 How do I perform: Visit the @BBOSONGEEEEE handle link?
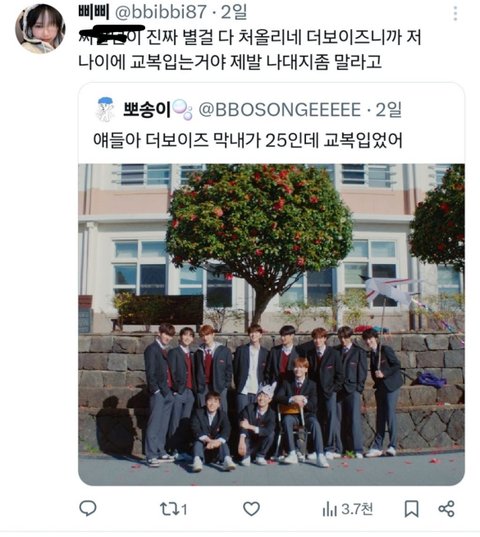click(x=279, y=110)
